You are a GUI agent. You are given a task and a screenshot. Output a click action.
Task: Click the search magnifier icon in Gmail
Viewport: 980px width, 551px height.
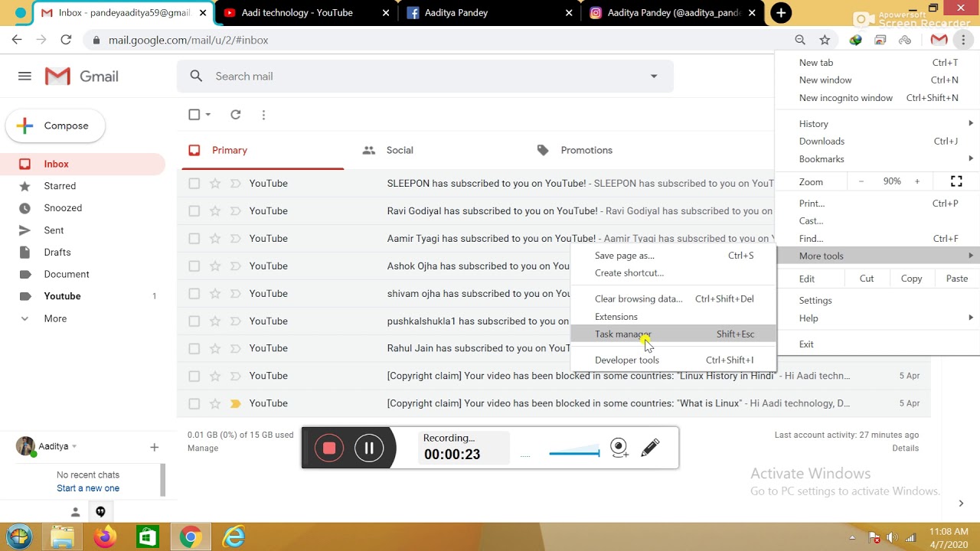(x=197, y=77)
